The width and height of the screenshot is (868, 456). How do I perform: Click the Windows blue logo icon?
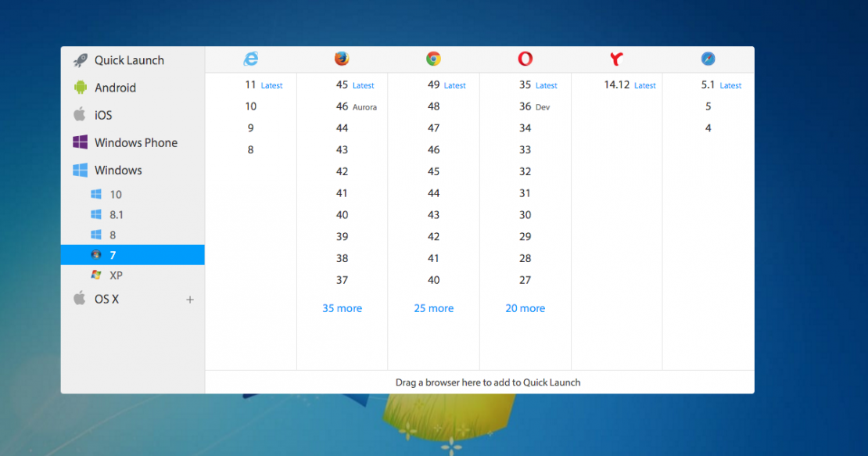tap(81, 170)
